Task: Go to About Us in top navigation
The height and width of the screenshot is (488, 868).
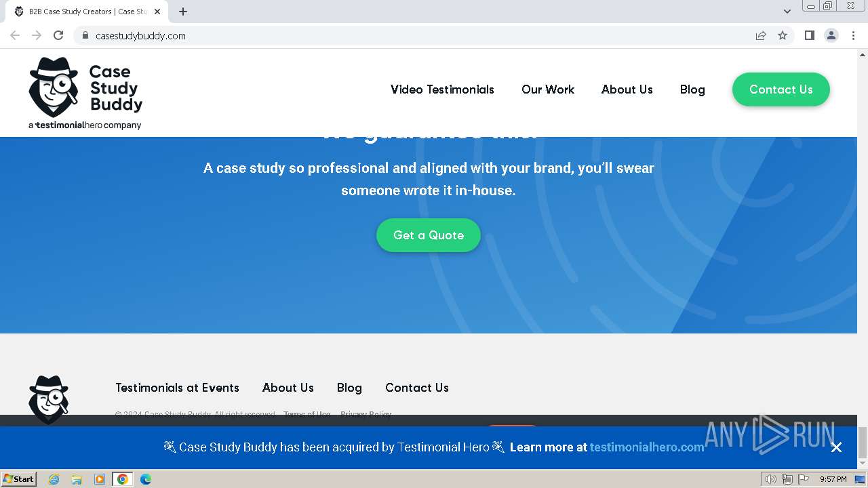Action: point(627,89)
